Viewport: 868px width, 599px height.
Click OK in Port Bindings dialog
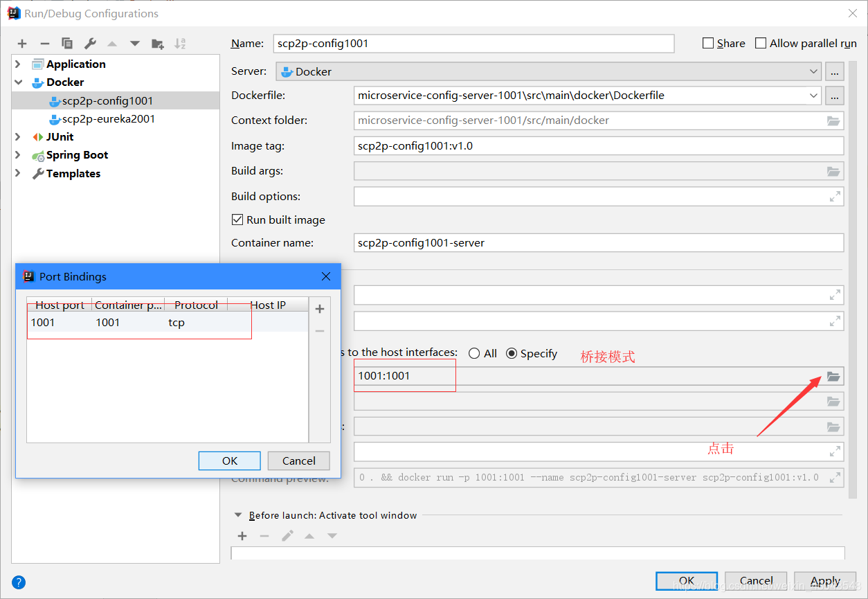[230, 461]
